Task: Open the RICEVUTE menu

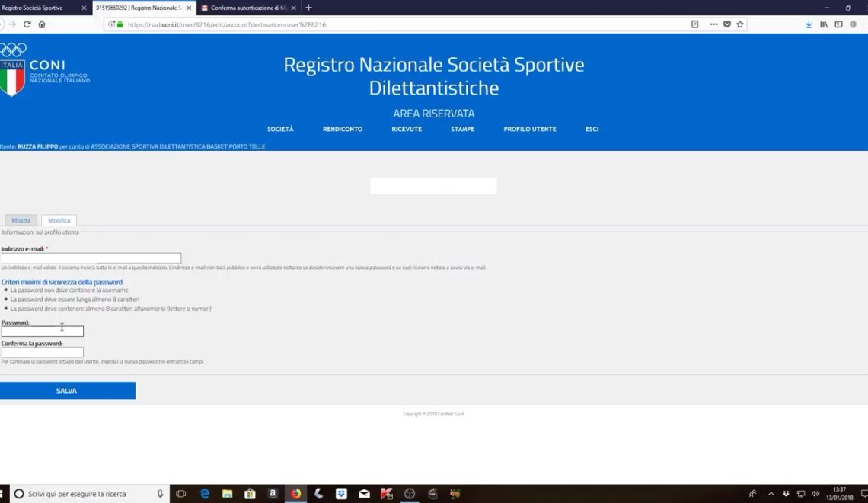Action: tap(407, 129)
